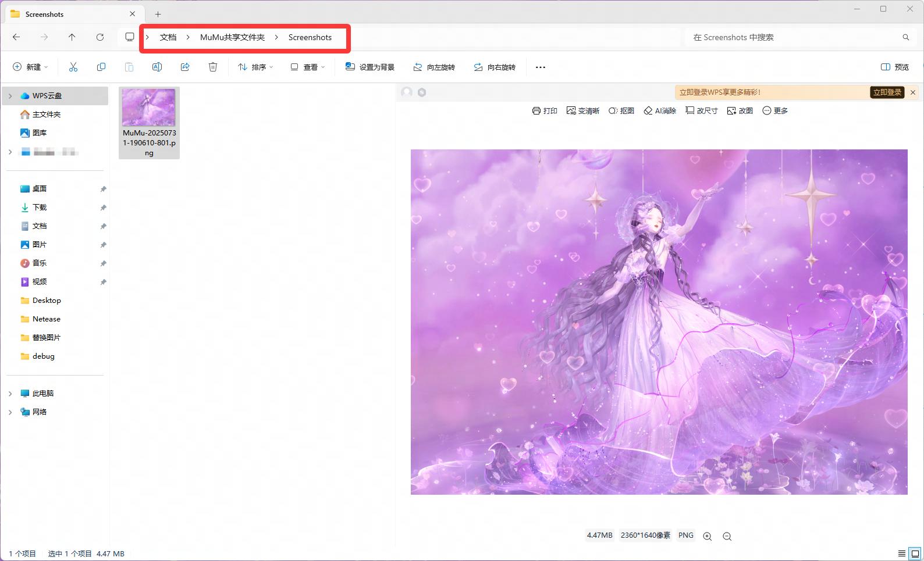This screenshot has height=561, width=924.
Task: Open the 查看 view dropdown
Action: click(x=308, y=67)
